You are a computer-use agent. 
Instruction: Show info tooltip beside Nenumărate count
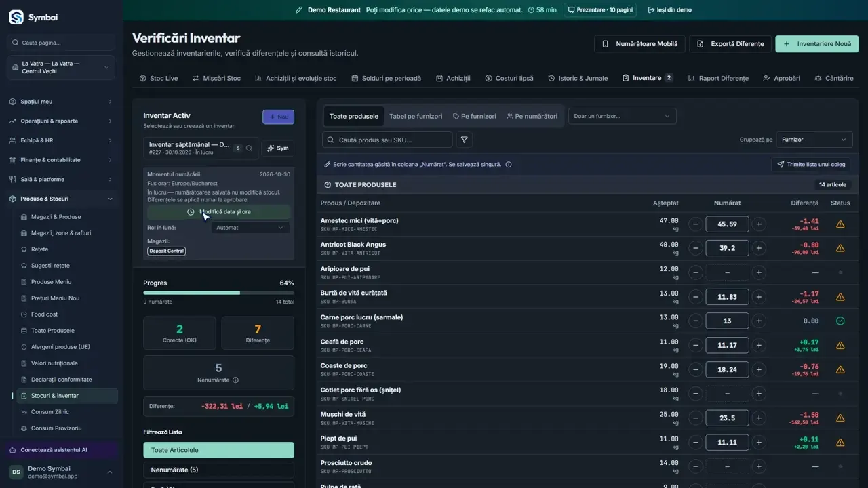click(x=235, y=380)
